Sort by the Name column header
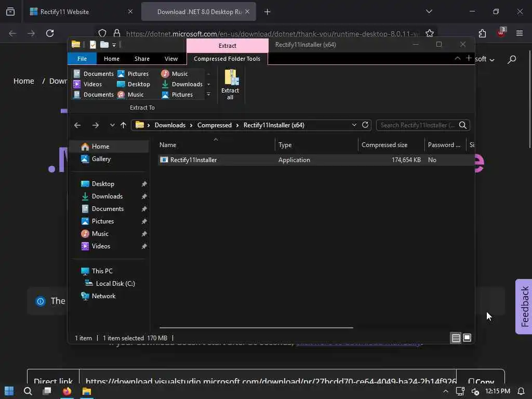 tap(216, 145)
